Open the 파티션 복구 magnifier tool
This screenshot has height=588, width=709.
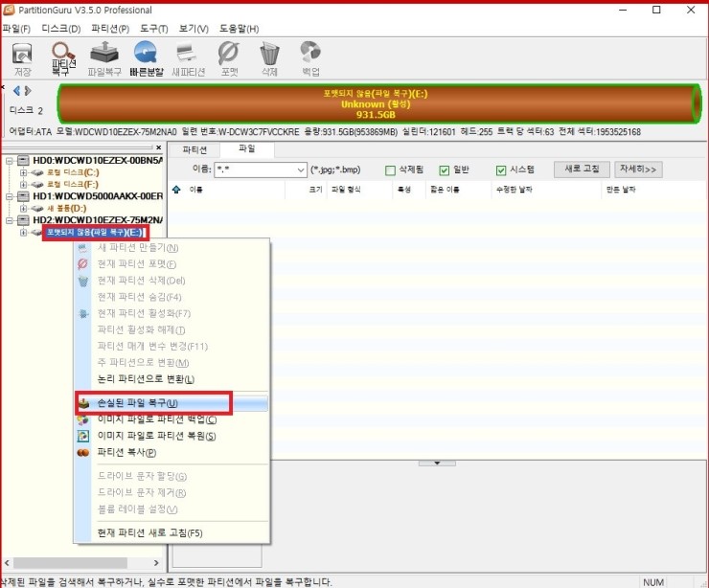(x=63, y=59)
